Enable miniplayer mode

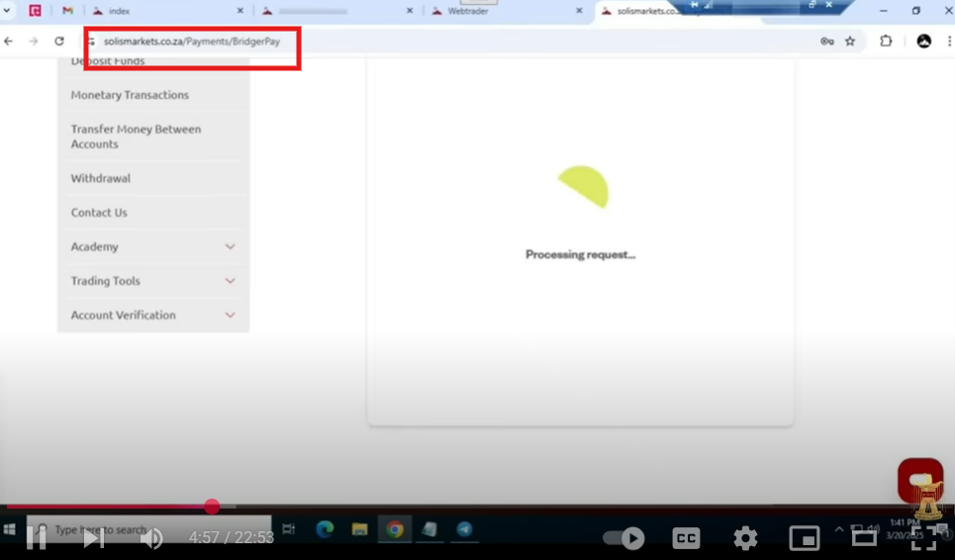(x=804, y=538)
